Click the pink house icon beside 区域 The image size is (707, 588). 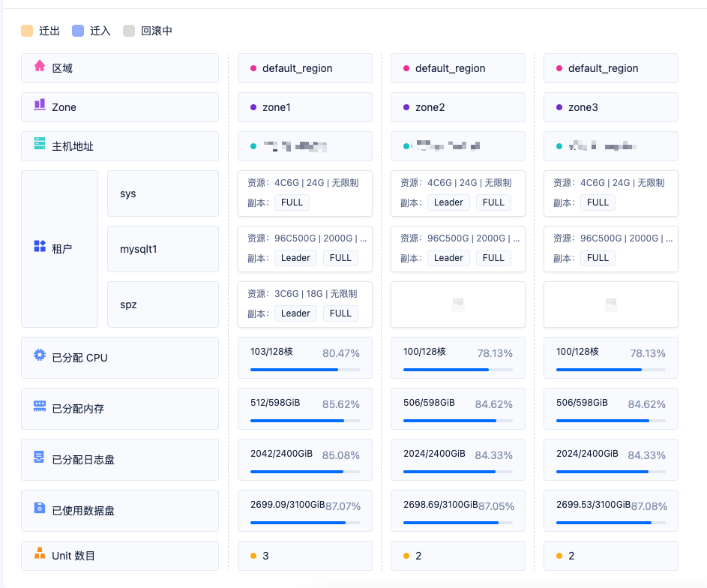pyautogui.click(x=40, y=67)
